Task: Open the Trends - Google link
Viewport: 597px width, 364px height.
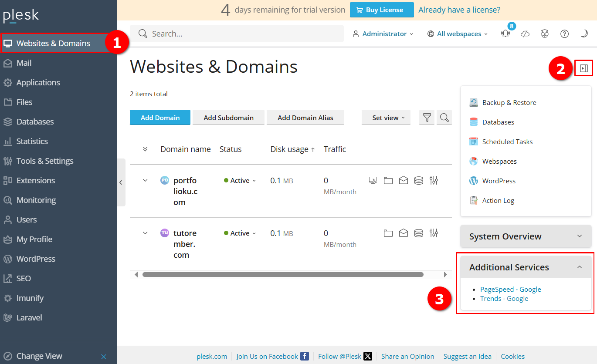Action: [x=504, y=298]
